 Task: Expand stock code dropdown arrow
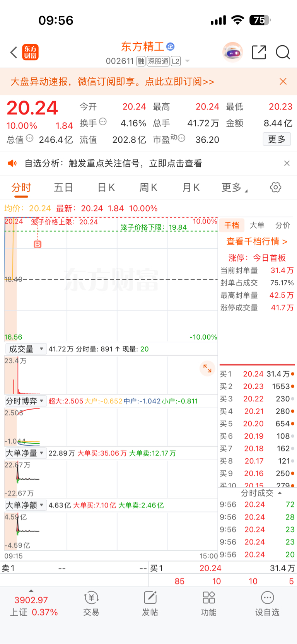(x=188, y=61)
